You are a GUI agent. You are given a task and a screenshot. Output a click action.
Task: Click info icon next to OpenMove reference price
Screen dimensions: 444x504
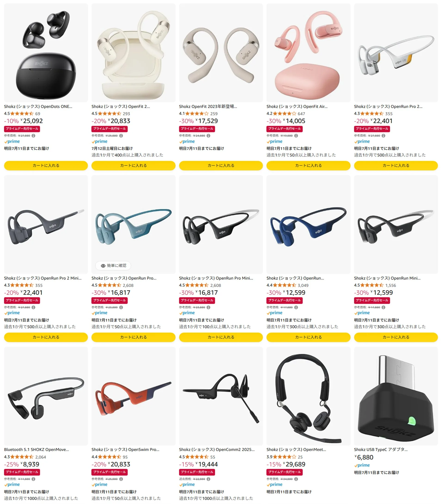pos(34,479)
